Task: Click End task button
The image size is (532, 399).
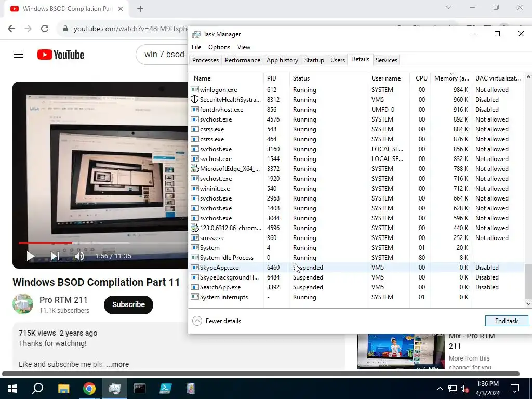Action: 507,321
